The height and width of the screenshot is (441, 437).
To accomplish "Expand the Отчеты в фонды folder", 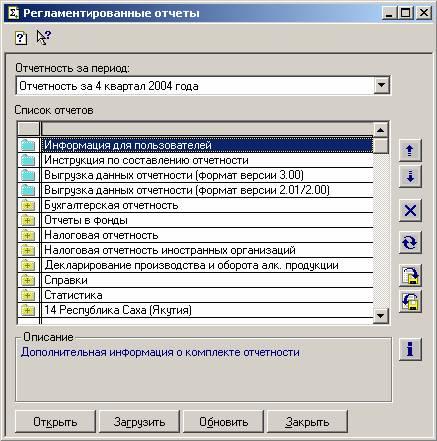I will click(x=28, y=220).
